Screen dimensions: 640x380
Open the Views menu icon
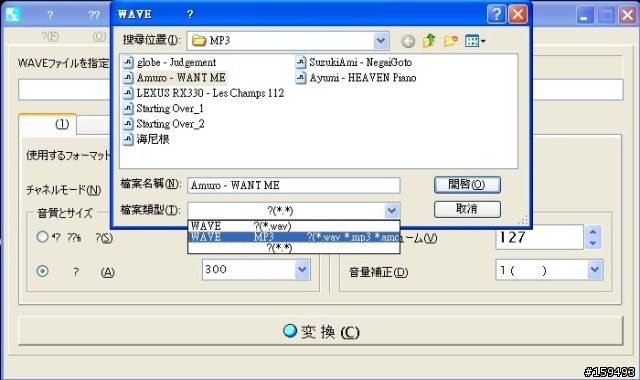click(x=475, y=41)
